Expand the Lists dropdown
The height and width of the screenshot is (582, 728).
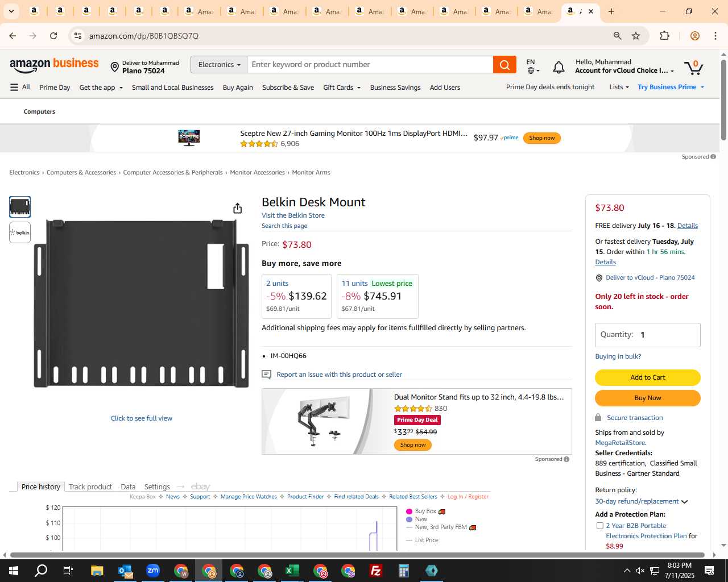[x=619, y=87]
